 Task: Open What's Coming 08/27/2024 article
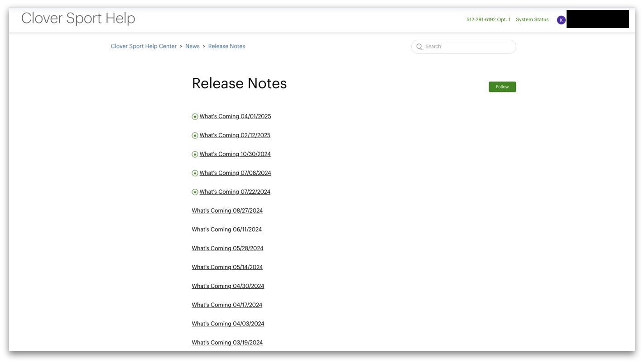pyautogui.click(x=227, y=210)
